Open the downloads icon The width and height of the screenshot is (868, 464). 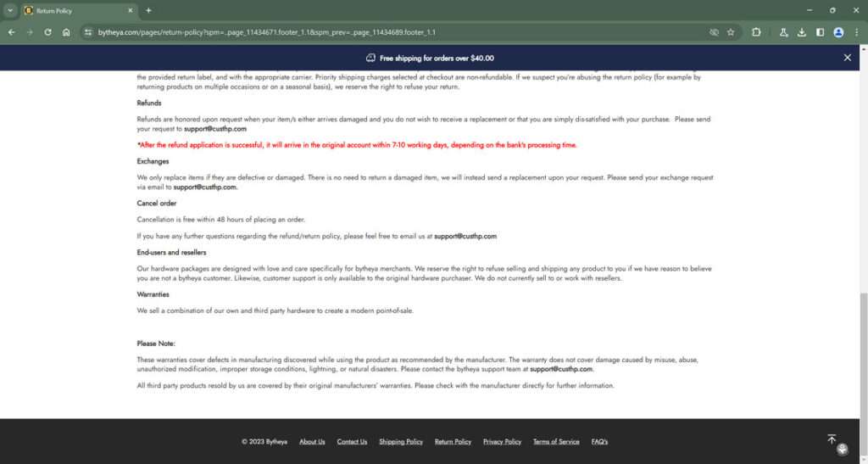[802, 32]
